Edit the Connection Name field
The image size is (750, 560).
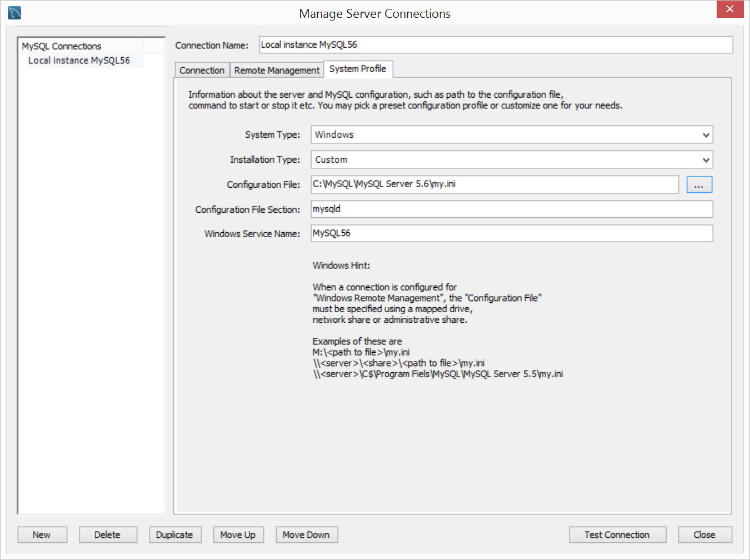click(x=496, y=45)
